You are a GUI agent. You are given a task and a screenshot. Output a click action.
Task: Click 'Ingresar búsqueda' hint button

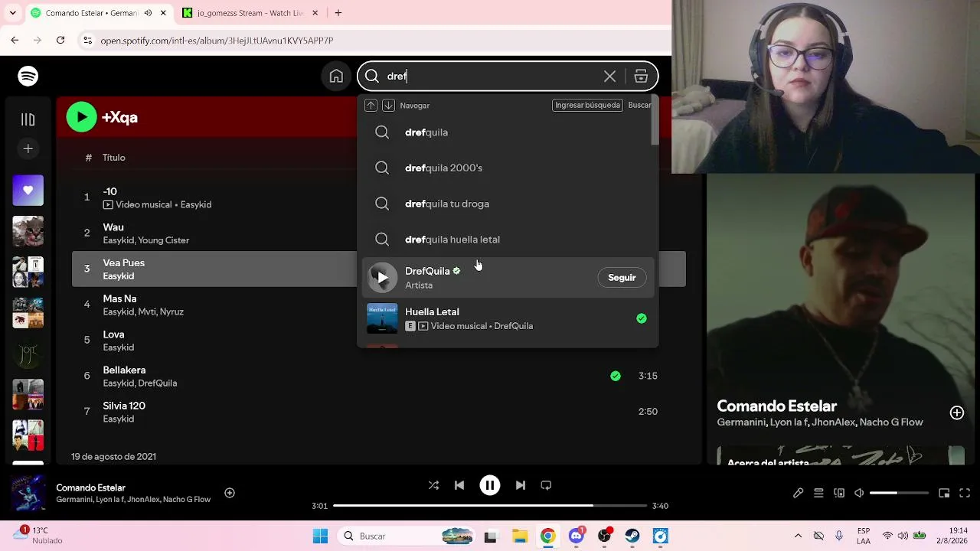pos(587,105)
